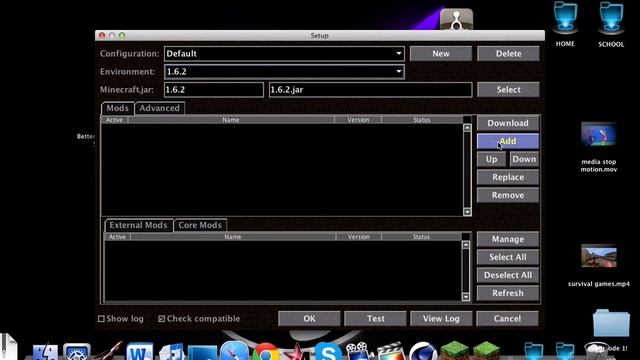
Task: Click External Mods list scroll down arrow
Action: 466,297
